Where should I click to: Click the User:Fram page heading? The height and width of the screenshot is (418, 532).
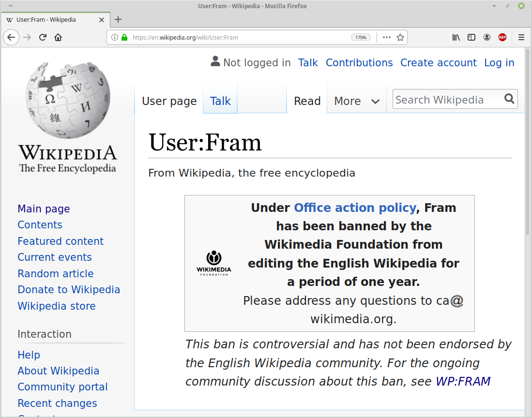pyautogui.click(x=205, y=142)
